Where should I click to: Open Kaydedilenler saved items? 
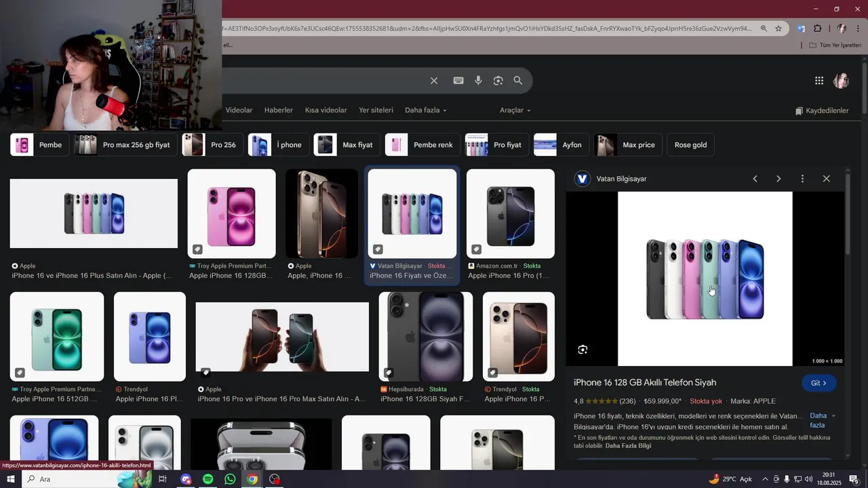(822, 110)
